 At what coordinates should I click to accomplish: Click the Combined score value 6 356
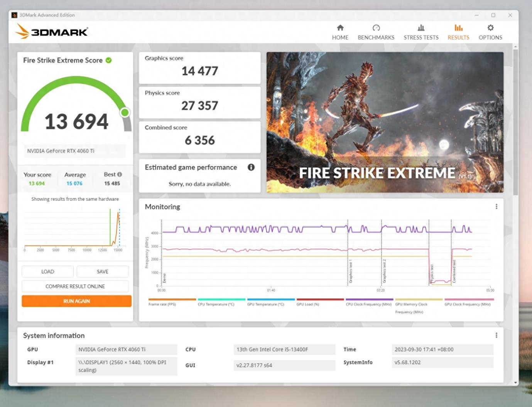(x=200, y=141)
